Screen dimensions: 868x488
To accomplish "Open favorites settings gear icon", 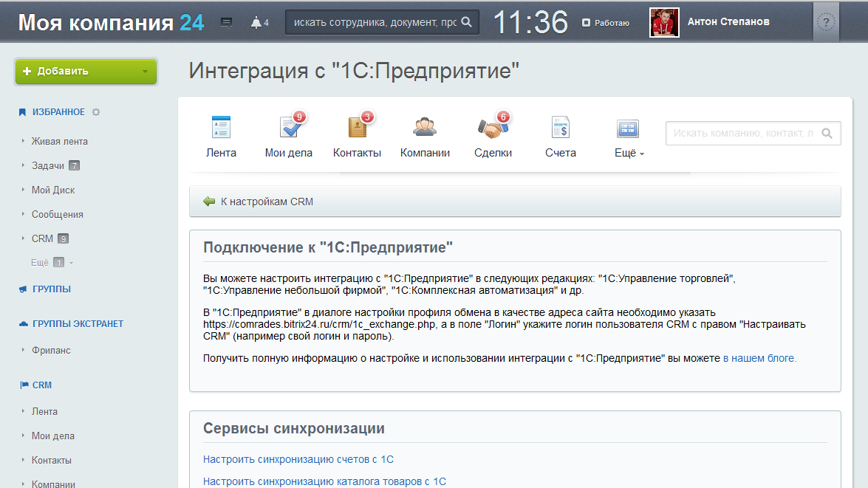I will point(96,112).
